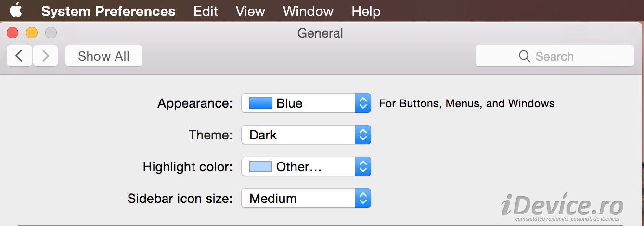
Task: Go forward with the right arrow button
Action: pos(46,56)
